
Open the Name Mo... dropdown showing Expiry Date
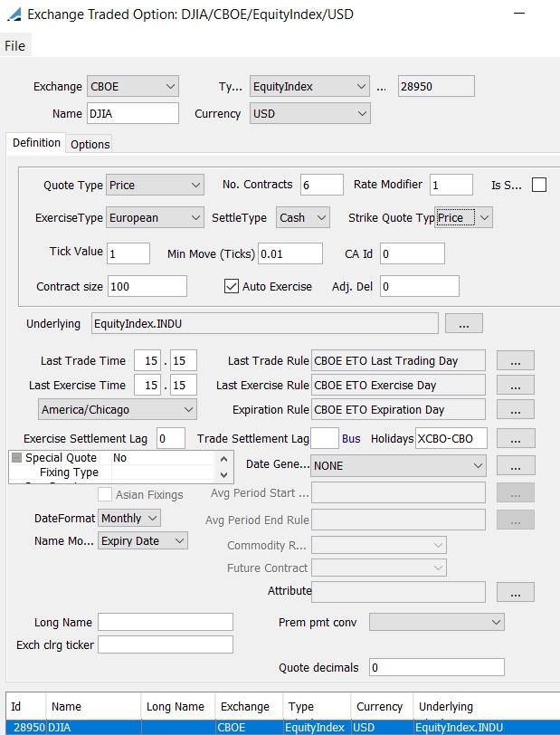[143, 541]
